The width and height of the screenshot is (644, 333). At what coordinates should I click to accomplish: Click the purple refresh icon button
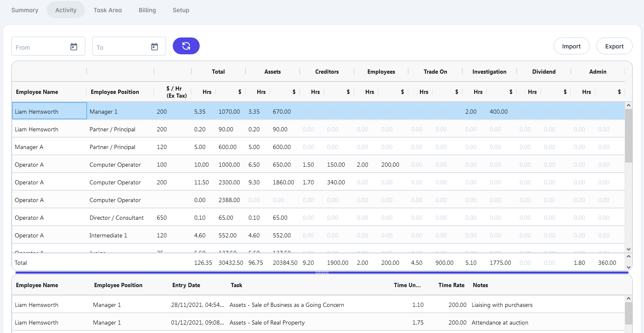[x=186, y=46]
